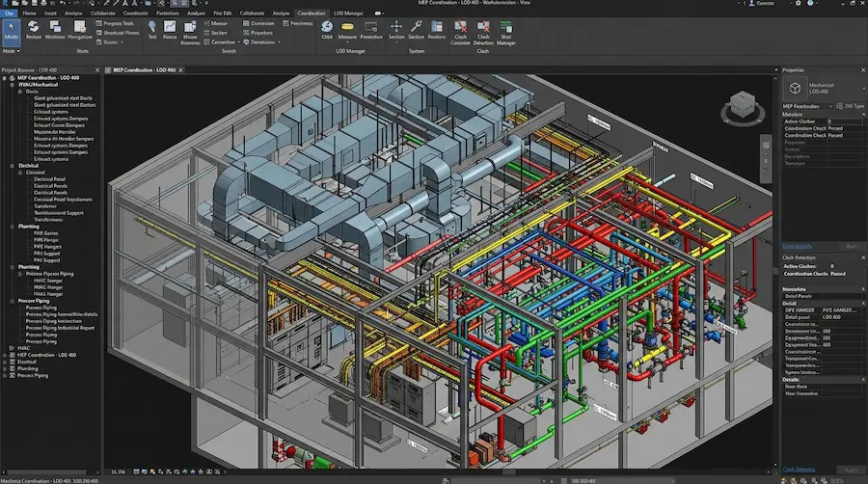Select the Modo pointer tool
This screenshot has height=484, width=868.
point(11,31)
